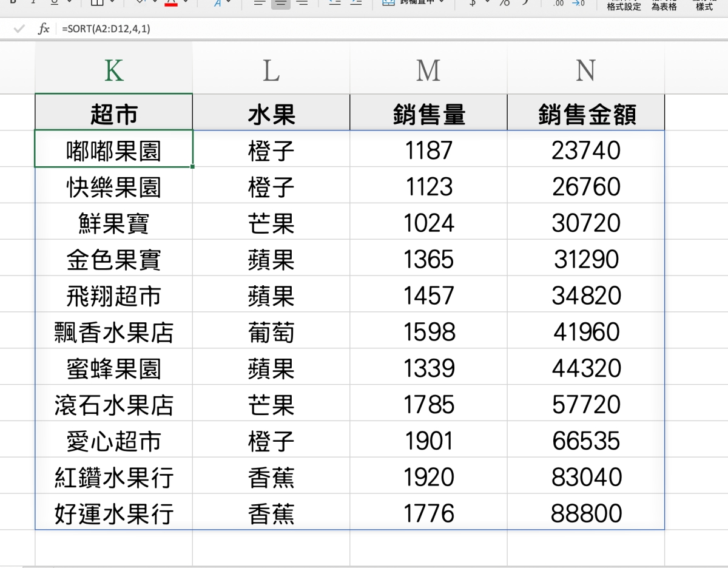Select the cell 飄香水果店
728x568 pixels.
pyautogui.click(x=113, y=331)
